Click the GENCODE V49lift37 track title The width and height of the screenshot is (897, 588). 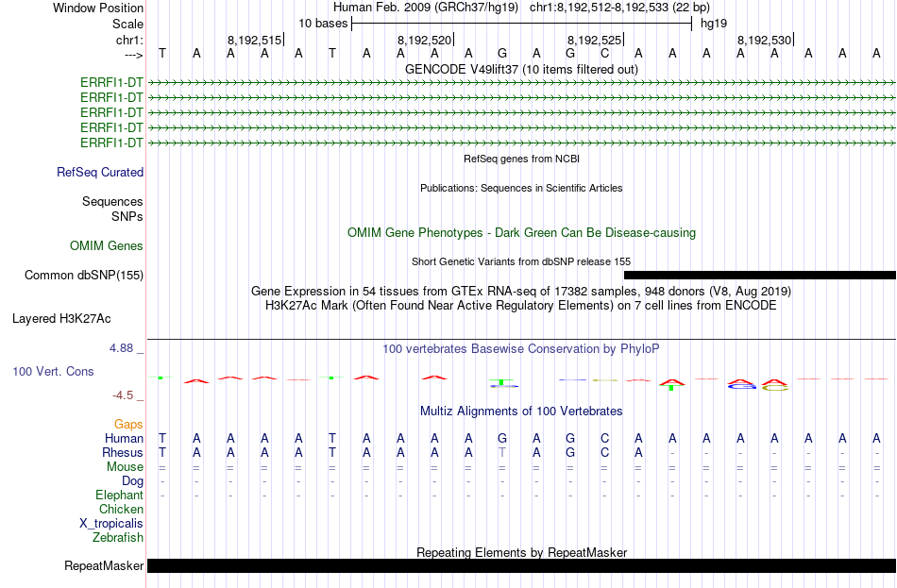pyautogui.click(x=522, y=69)
